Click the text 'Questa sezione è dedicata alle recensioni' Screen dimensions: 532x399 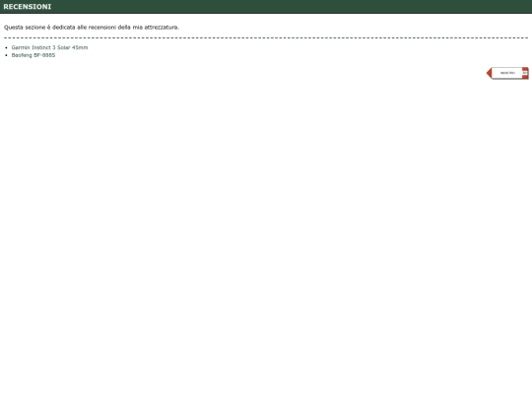click(x=60, y=28)
